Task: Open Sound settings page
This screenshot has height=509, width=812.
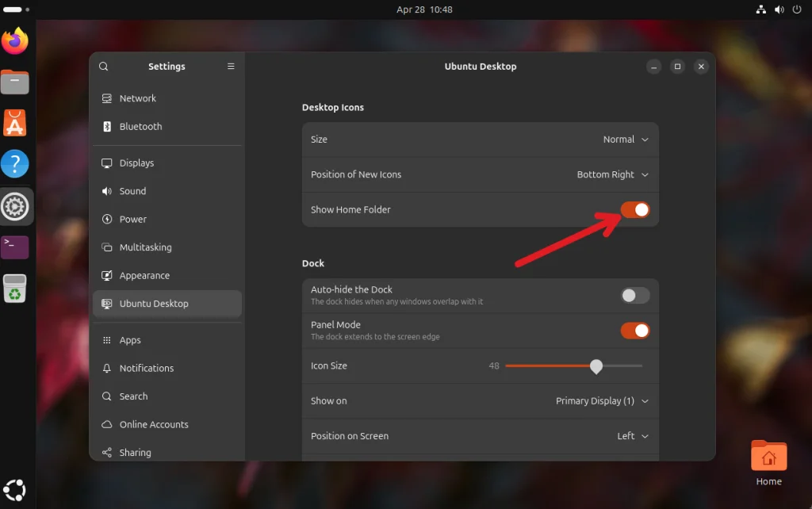Action: click(167, 191)
